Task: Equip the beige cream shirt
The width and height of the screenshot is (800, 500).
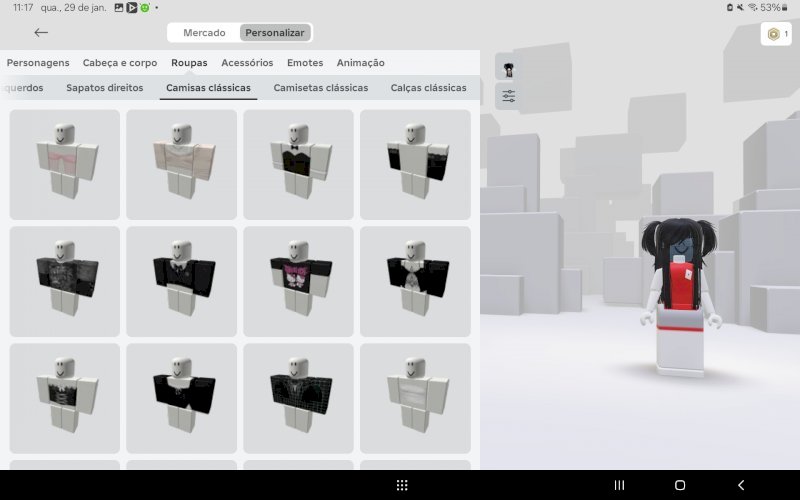Action: [x=182, y=164]
